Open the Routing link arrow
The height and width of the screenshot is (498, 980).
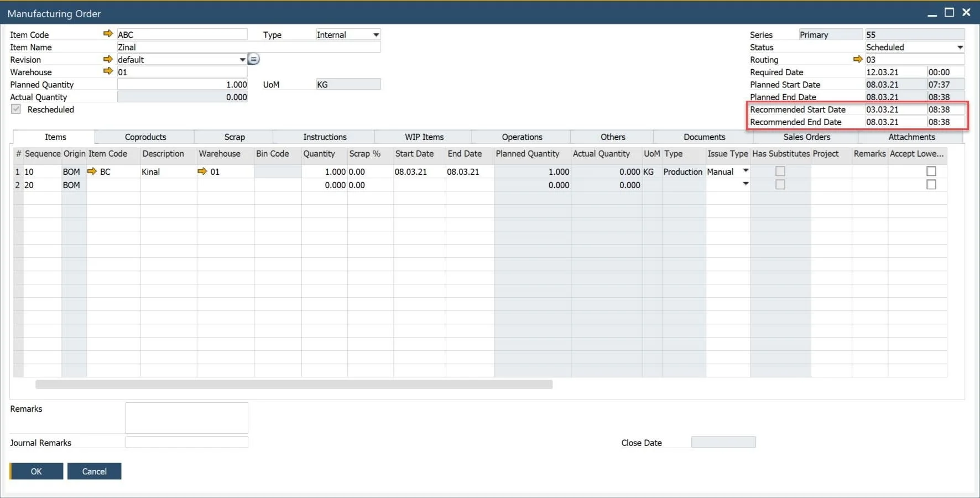(858, 59)
